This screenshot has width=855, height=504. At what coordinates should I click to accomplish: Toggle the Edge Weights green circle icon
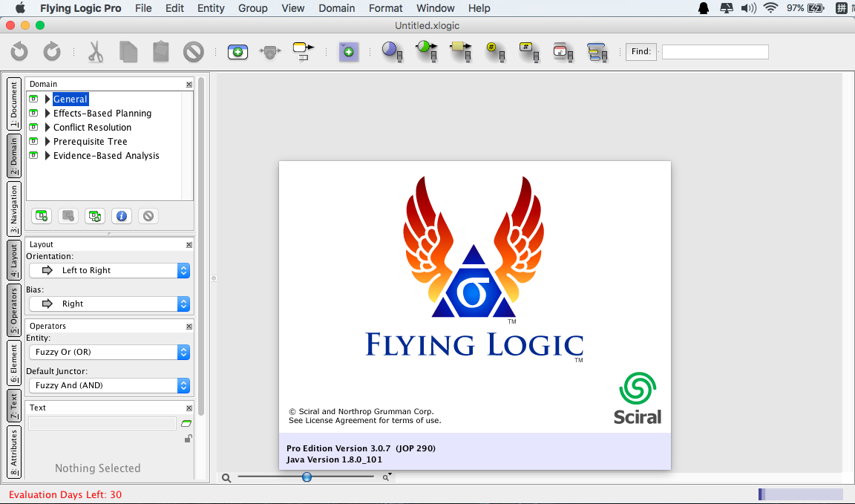point(427,51)
